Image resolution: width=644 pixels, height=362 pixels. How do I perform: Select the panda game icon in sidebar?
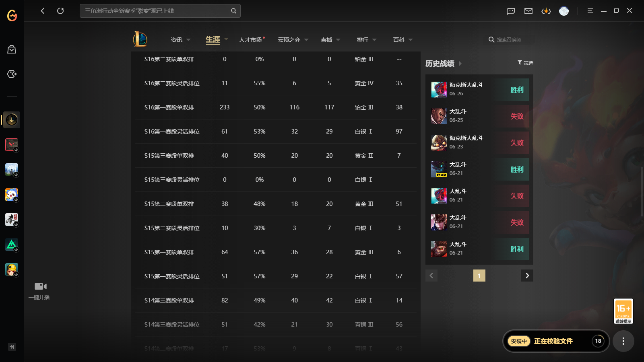click(12, 195)
